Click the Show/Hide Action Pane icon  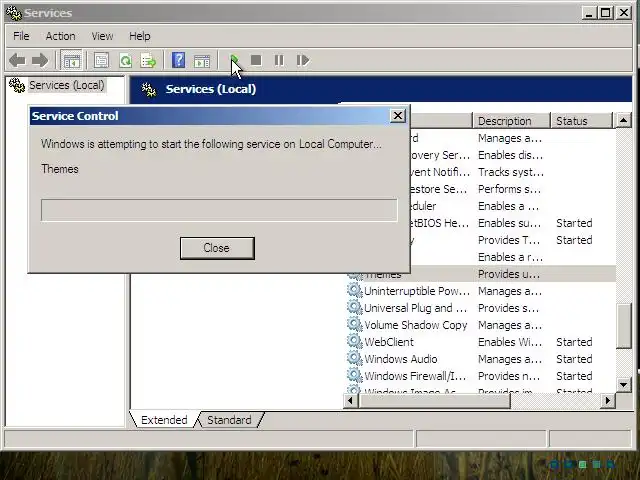pyautogui.click(x=202, y=61)
